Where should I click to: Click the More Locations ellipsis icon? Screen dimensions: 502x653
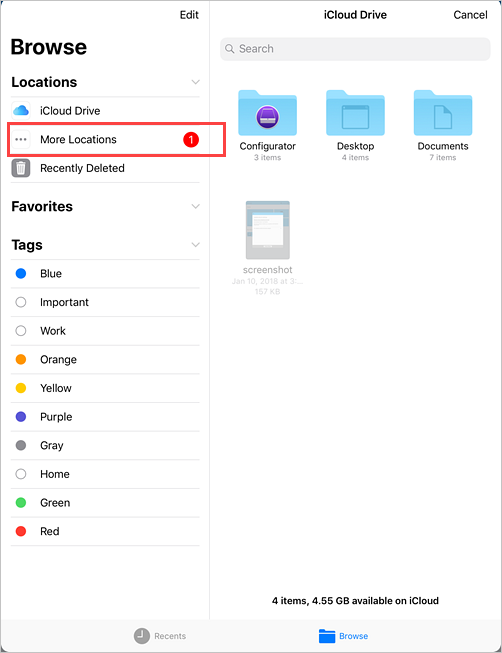coord(21,140)
